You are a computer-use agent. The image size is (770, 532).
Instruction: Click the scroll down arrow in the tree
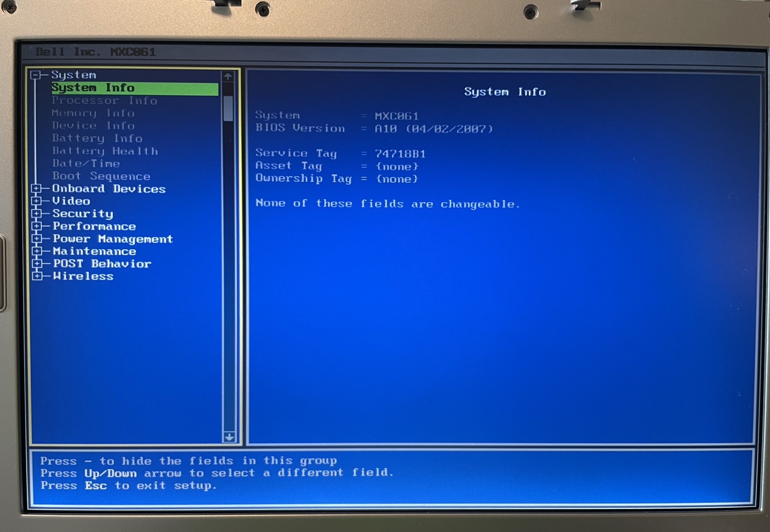point(229,437)
